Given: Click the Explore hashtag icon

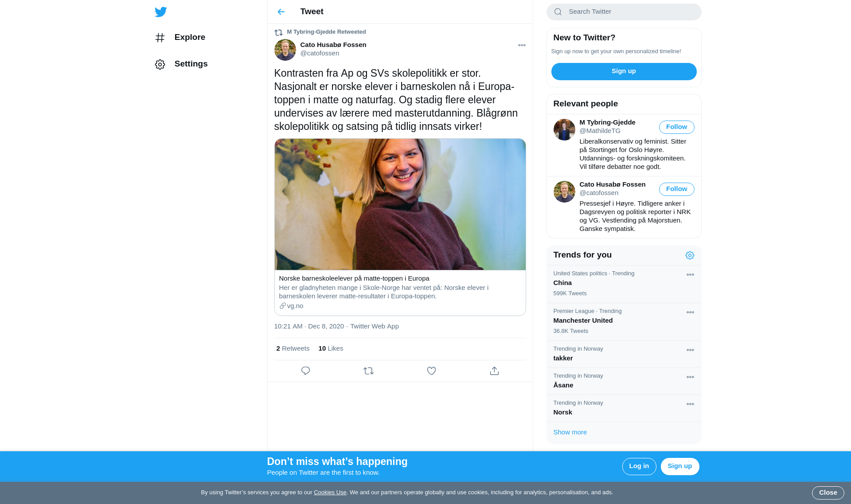Looking at the screenshot, I should (x=160, y=38).
